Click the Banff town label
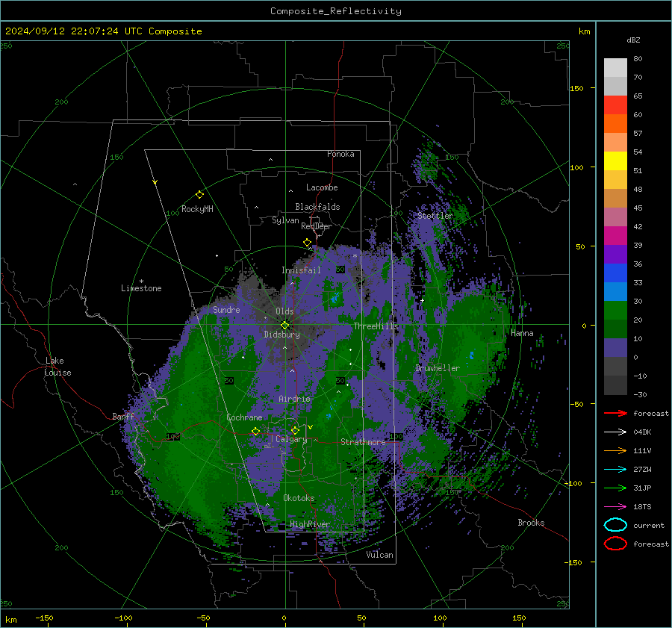The width and height of the screenshot is (672, 628). pos(123,416)
